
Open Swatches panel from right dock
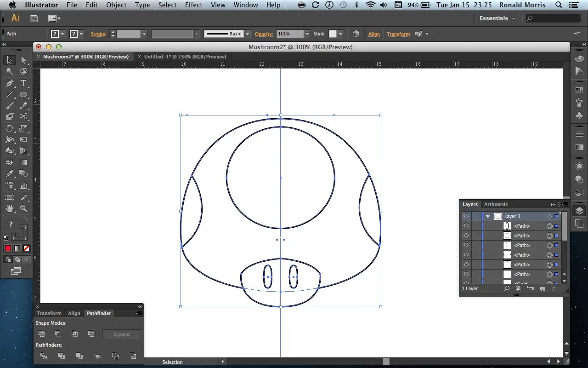pyautogui.click(x=579, y=90)
